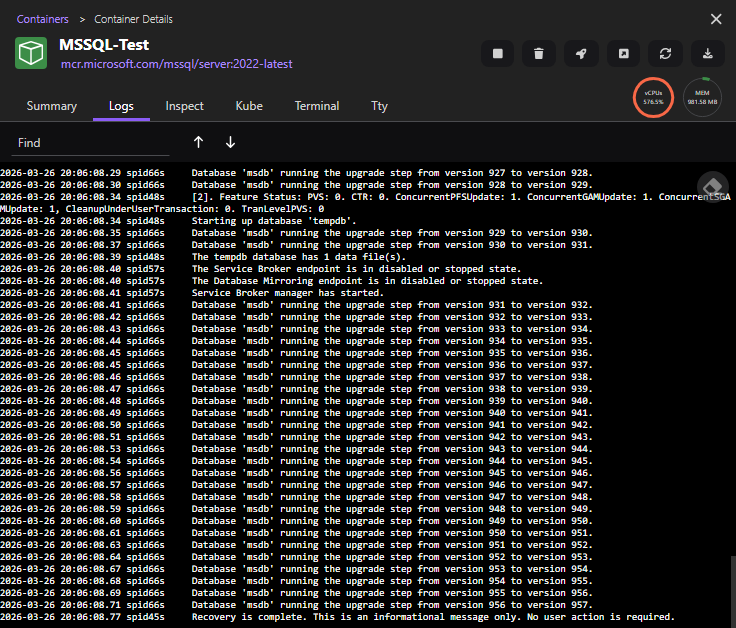Viewport: 736px width, 628px height.
Task: Jump to previous match with up arrow
Action: [x=199, y=142]
